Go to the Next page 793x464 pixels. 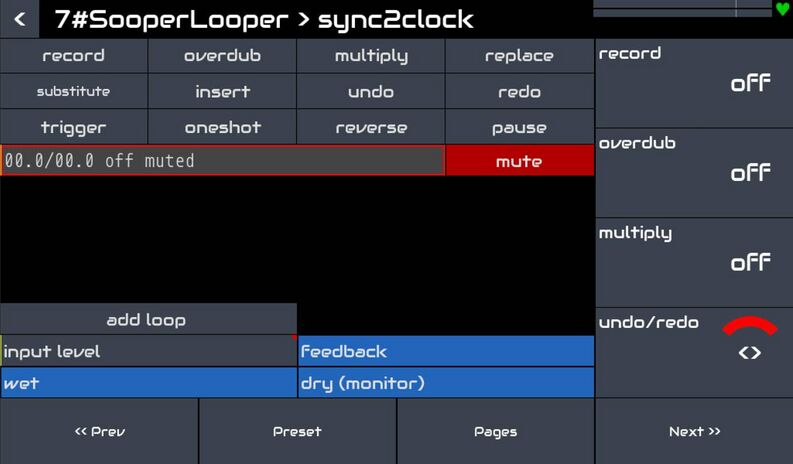[x=694, y=431]
